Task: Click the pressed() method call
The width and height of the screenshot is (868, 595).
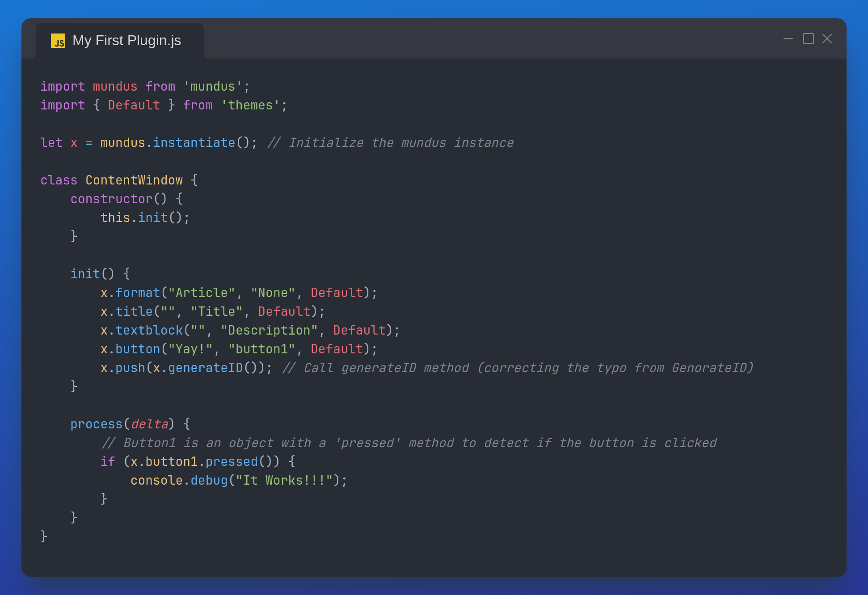Action: (232, 461)
